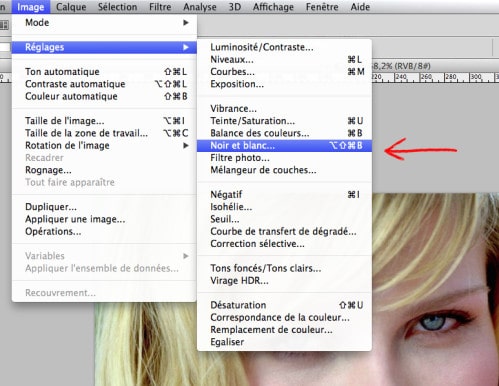Open Remplacement de couleur
This screenshot has height=386, width=499.
(x=284, y=330)
